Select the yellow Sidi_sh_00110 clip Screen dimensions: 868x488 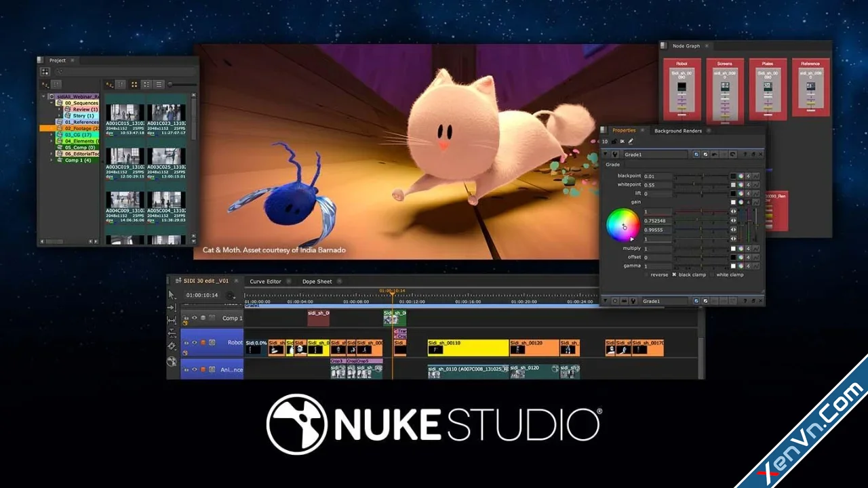click(x=468, y=348)
